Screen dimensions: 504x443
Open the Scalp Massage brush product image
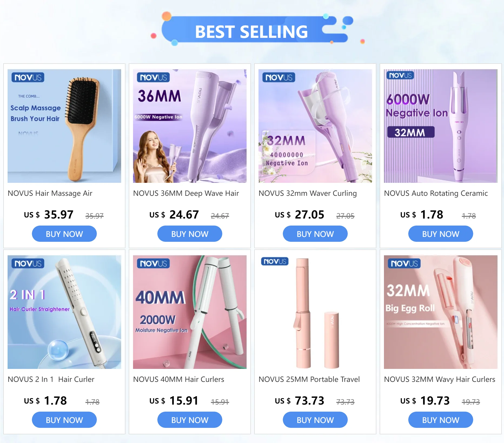tap(64, 126)
